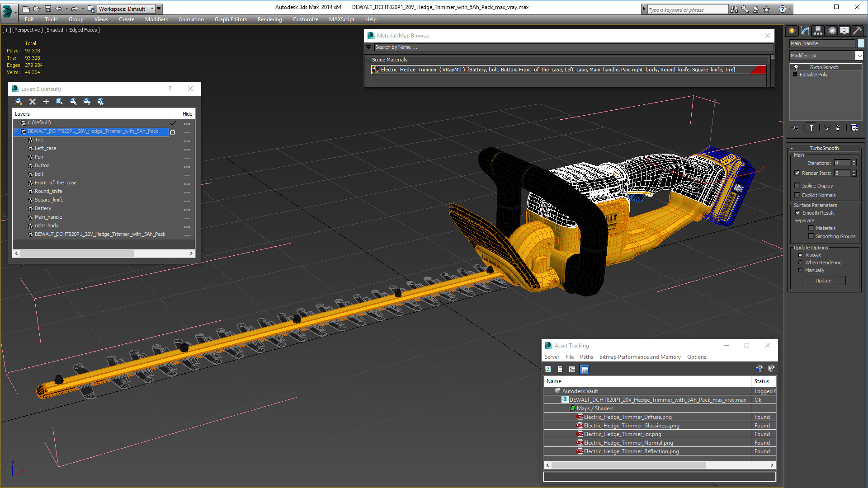The height and width of the screenshot is (488, 868).
Task: Click the Shaded + Edged Faces viewport label
Action: click(x=72, y=30)
